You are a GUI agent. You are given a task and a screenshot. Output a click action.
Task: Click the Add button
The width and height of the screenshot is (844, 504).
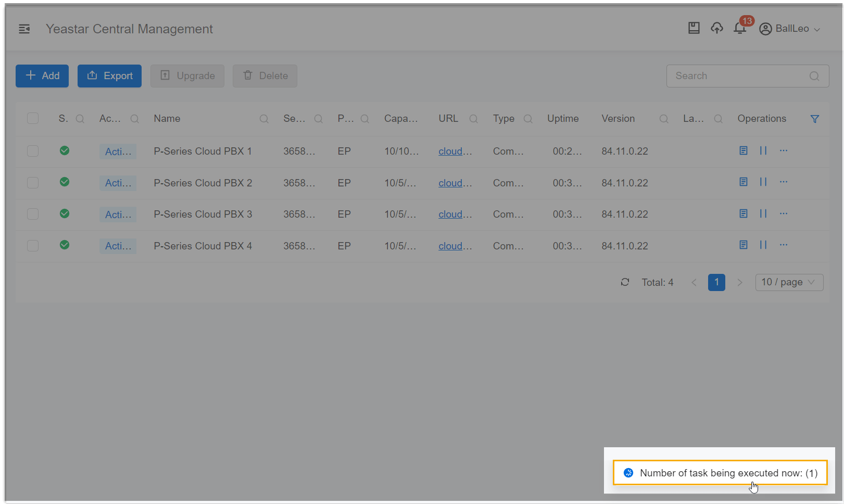(x=42, y=75)
